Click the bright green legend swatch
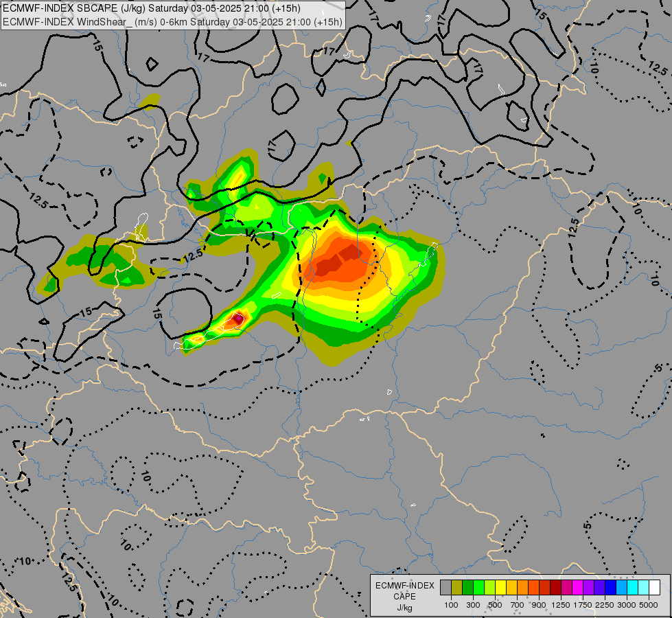 point(478,588)
